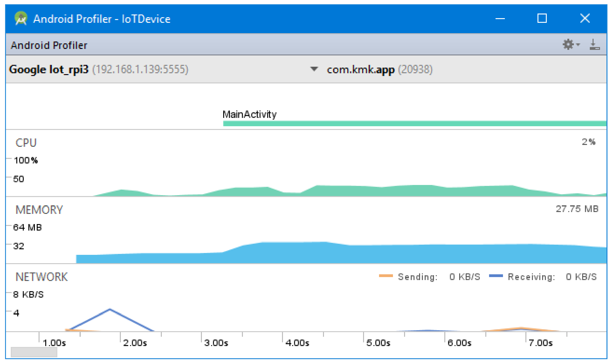
Task: Open the NETWORK profiler section
Action: point(42,277)
